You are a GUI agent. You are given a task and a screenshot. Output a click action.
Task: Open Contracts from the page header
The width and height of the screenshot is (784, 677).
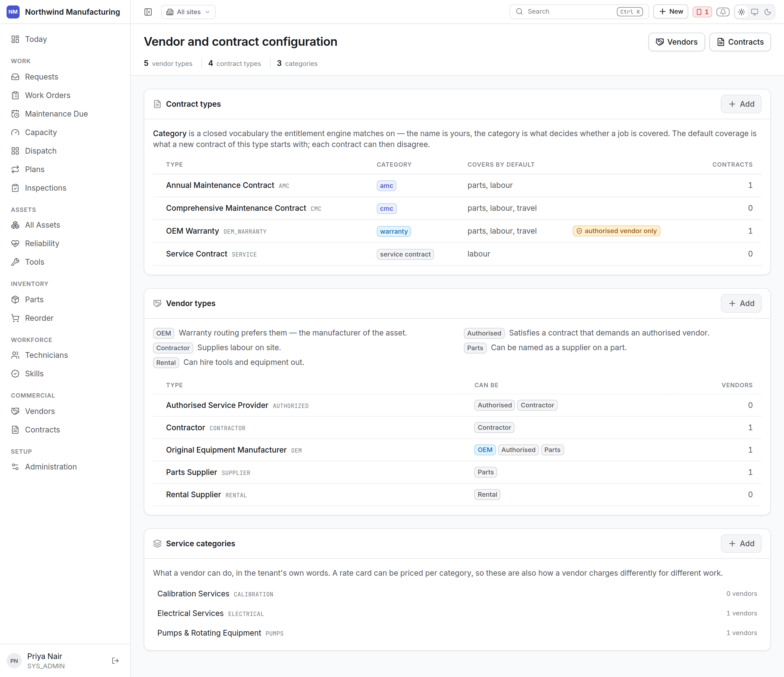click(740, 42)
